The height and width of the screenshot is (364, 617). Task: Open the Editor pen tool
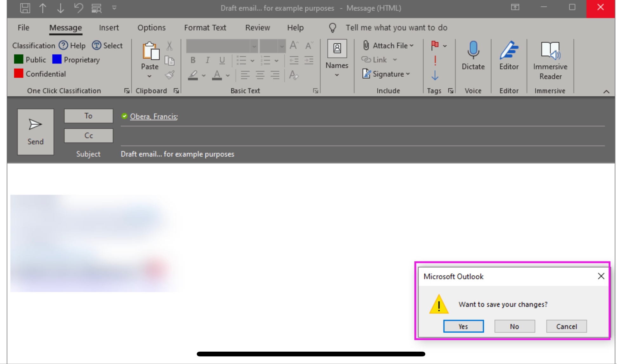[509, 55]
